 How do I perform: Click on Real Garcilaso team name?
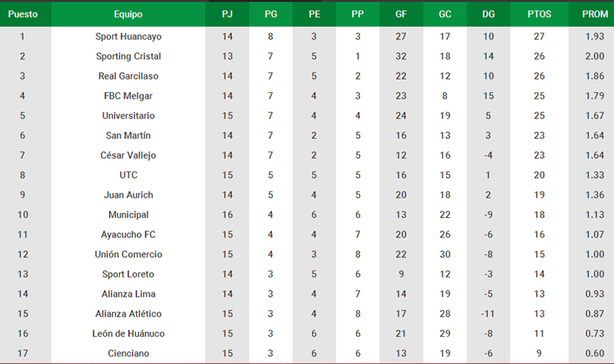128,76
